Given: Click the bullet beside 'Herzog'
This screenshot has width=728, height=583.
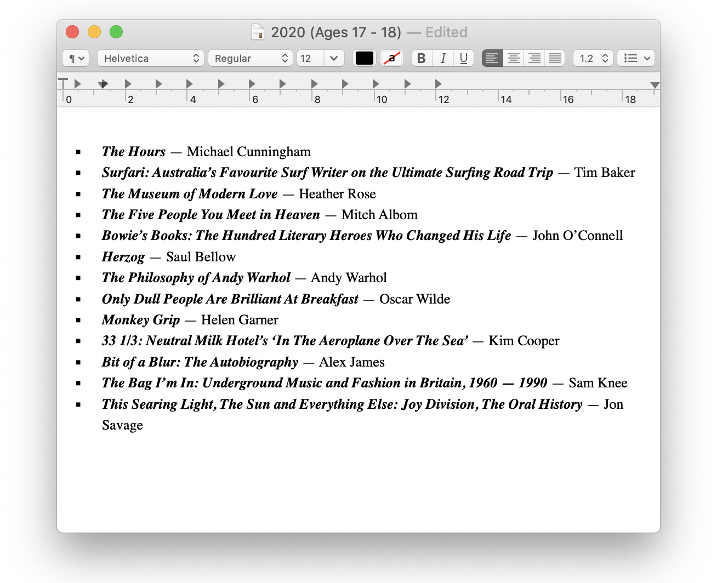Looking at the screenshot, I should pyautogui.click(x=78, y=257).
